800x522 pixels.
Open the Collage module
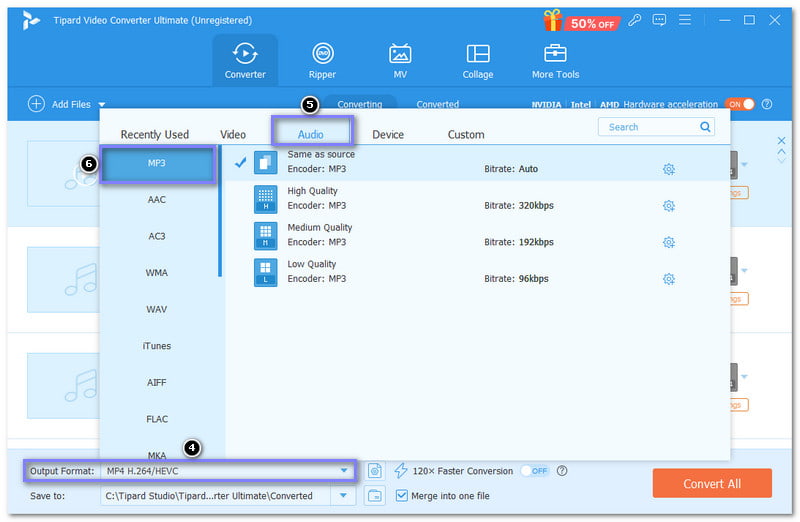pyautogui.click(x=478, y=60)
